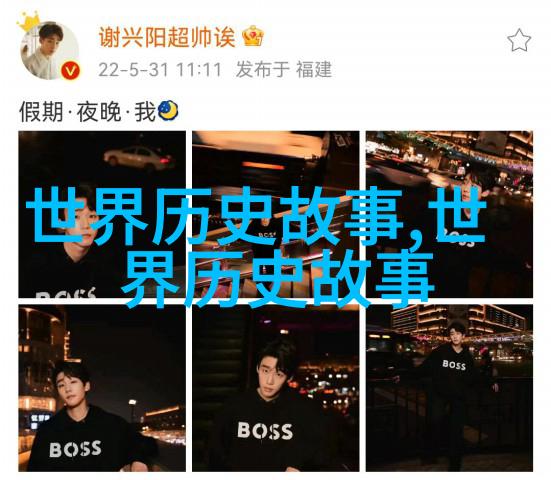Open the bottom-middle photo with the city bokeh background
Screen dimensions: 551x480
(276, 388)
